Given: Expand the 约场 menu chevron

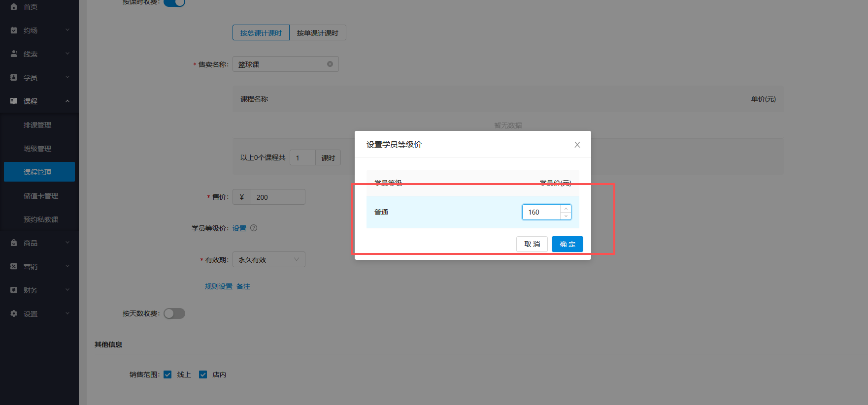Looking at the screenshot, I should (x=67, y=30).
